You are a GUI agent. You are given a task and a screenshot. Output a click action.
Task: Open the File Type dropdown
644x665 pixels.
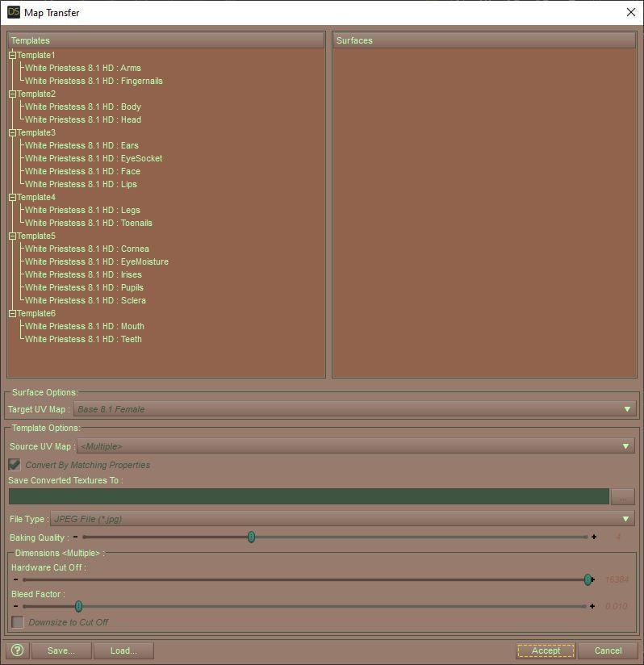(x=342, y=519)
